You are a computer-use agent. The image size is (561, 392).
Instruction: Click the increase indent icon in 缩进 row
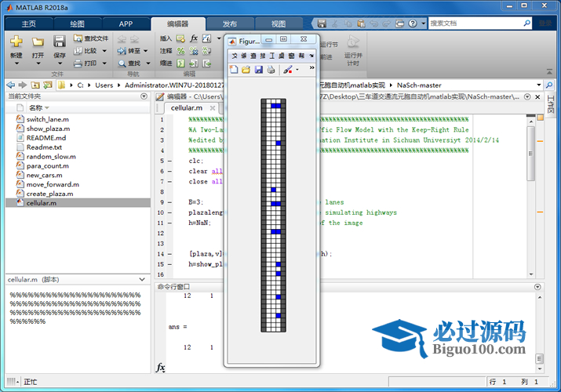[x=194, y=64]
